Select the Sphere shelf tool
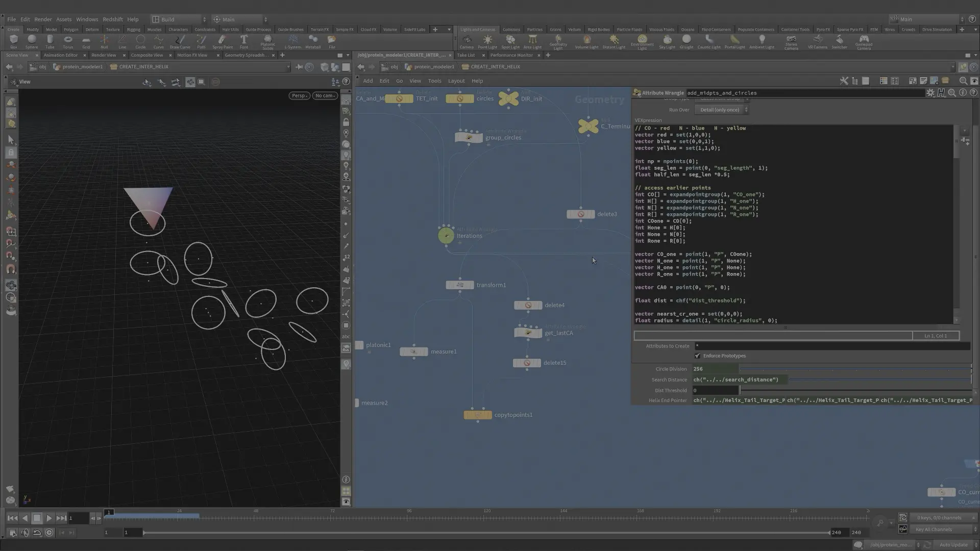Screen dimensions: 980x551 (x=32, y=41)
